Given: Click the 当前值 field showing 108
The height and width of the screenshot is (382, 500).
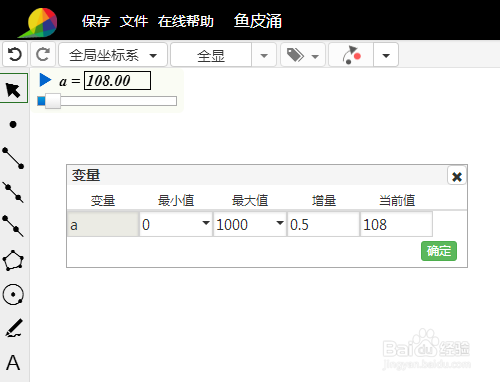Looking at the screenshot, I should pos(396,224).
